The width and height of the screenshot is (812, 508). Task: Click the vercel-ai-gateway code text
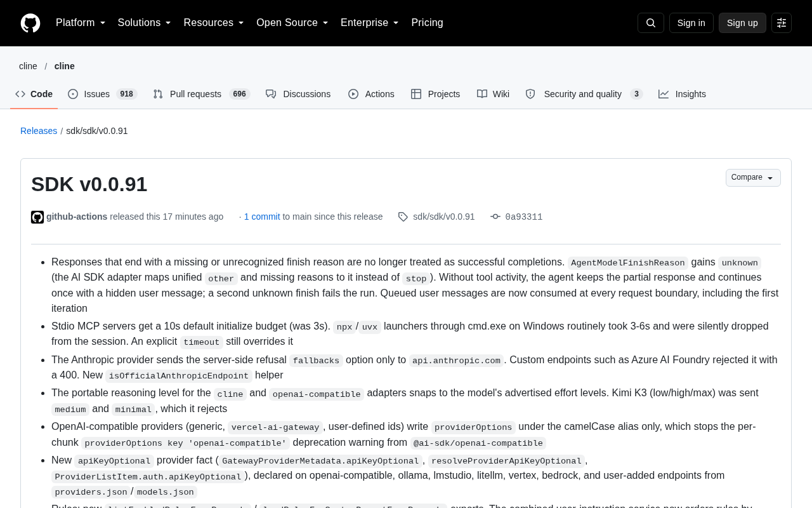(x=275, y=427)
